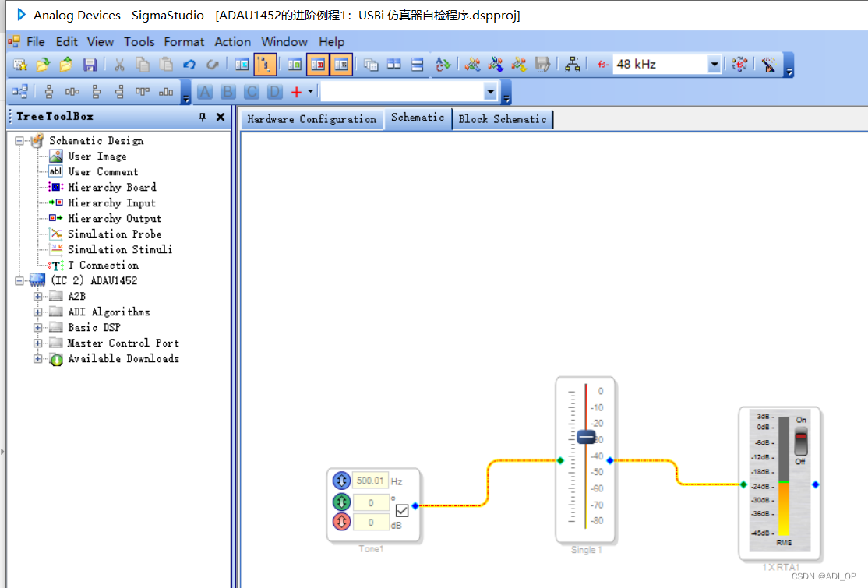868x588 pixels.
Task: Tile windows side by side
Action: point(394,65)
